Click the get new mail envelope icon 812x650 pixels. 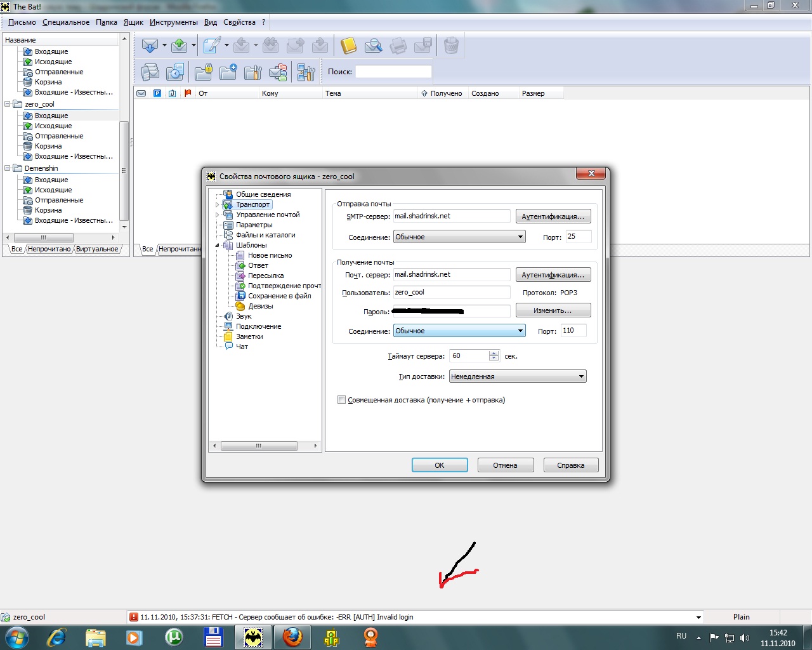150,46
